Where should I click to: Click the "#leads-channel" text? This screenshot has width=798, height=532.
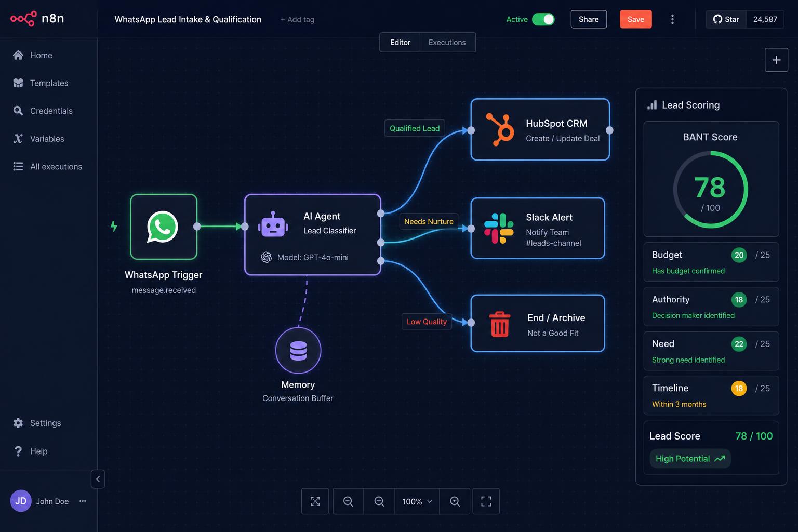[x=553, y=243]
